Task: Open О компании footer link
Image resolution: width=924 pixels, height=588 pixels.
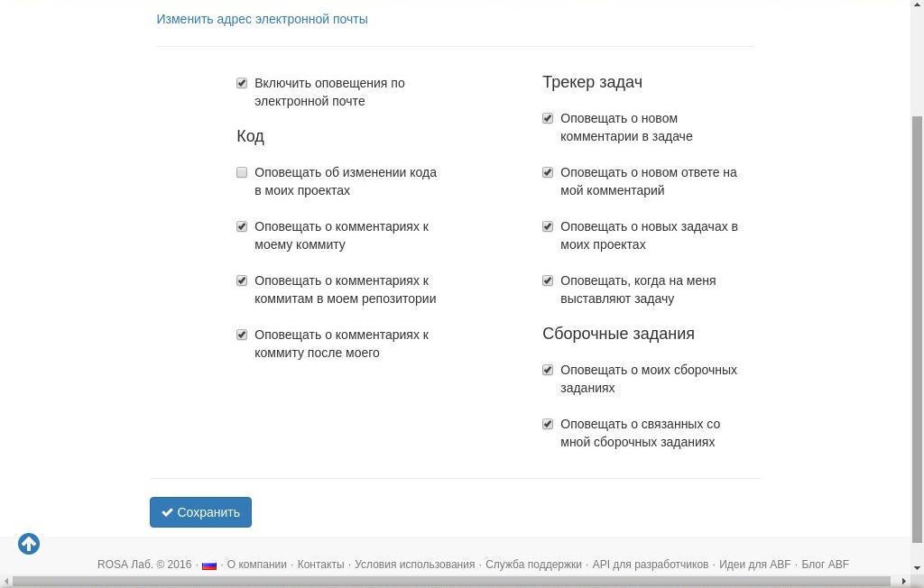Action: coord(256,565)
